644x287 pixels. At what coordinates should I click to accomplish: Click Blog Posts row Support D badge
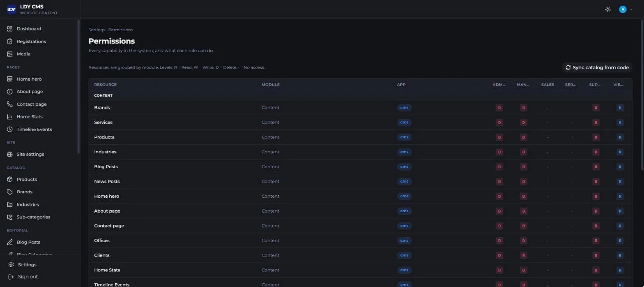(596, 167)
